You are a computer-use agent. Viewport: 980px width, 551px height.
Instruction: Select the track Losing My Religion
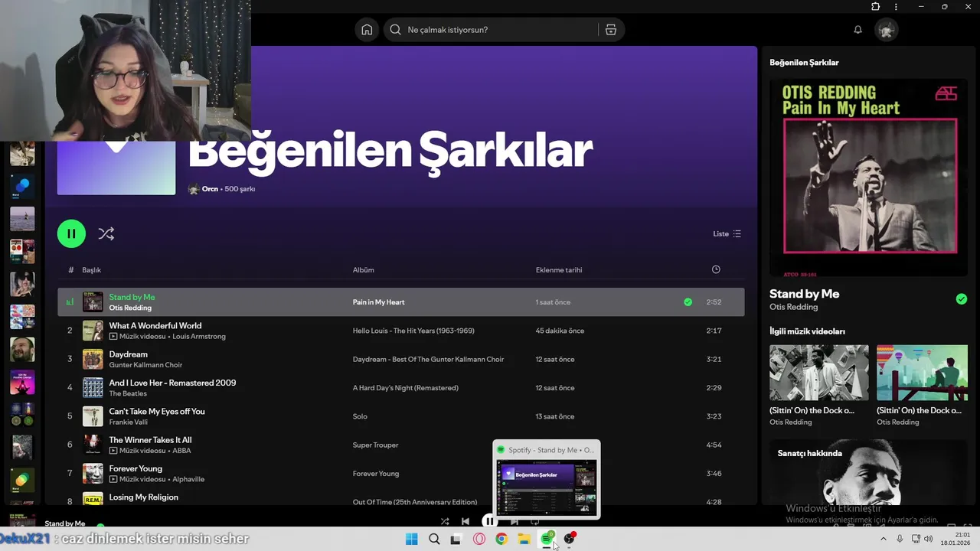coord(143,497)
